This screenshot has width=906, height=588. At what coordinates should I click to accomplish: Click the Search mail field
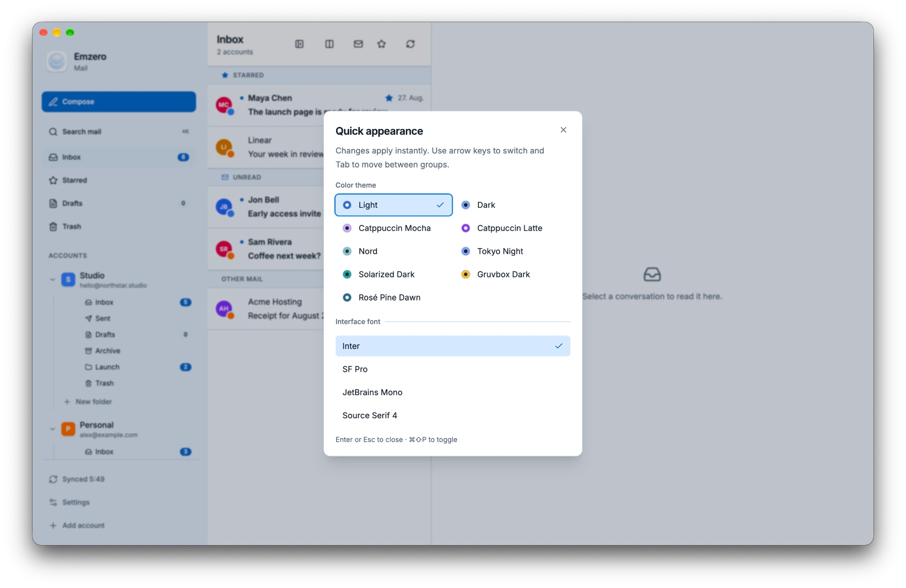pos(119,132)
